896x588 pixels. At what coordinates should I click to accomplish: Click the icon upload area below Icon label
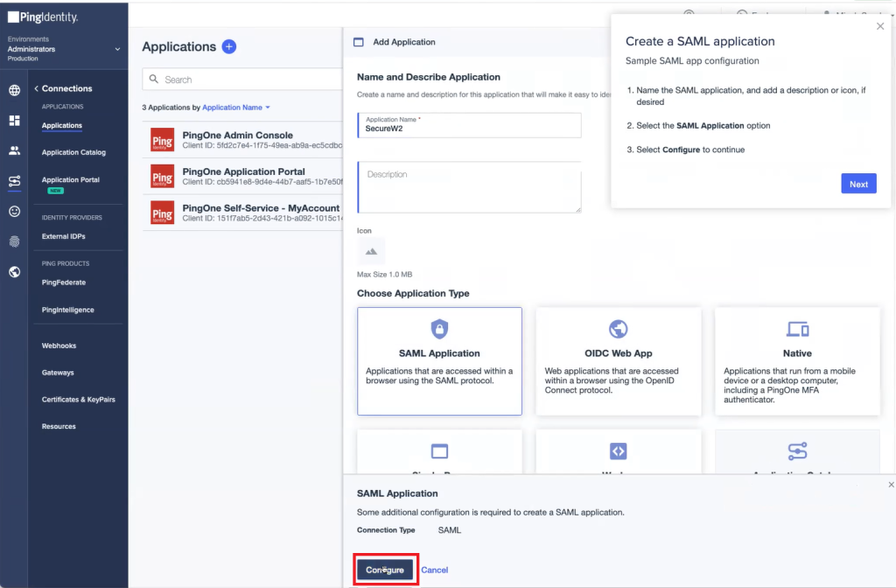pos(370,251)
